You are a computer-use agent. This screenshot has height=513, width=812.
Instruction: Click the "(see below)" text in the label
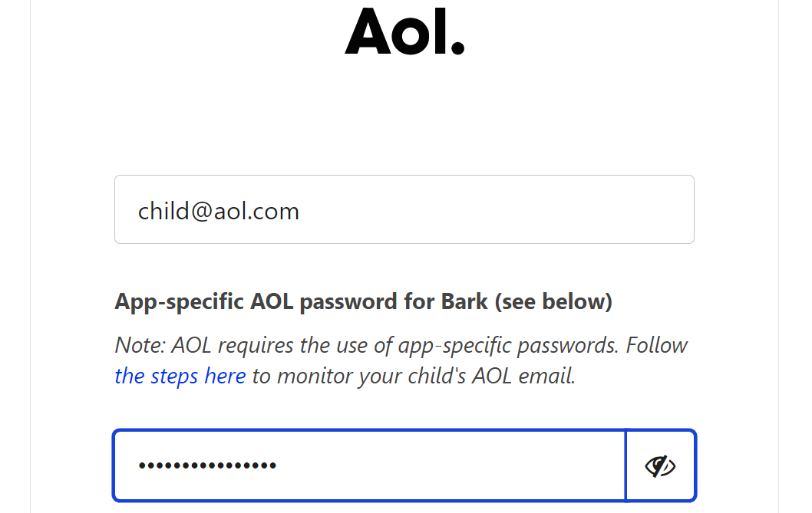pyautogui.click(x=553, y=301)
